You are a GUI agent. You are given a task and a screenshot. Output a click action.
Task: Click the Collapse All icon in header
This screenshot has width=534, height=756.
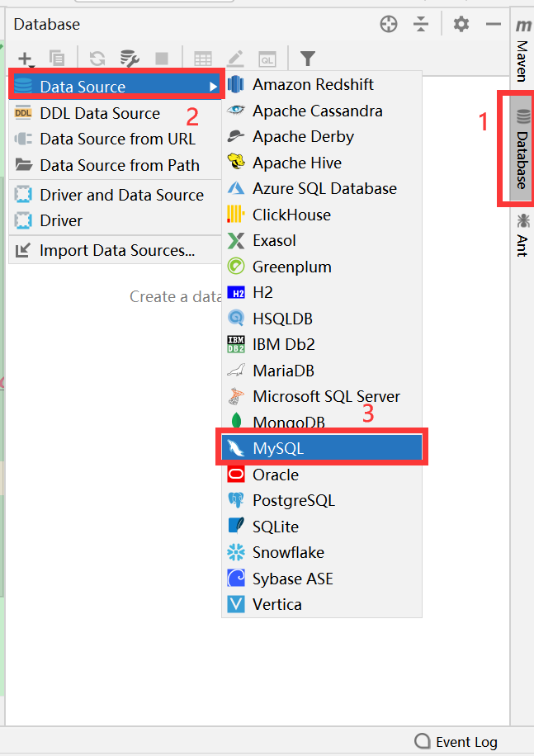pyautogui.click(x=421, y=24)
